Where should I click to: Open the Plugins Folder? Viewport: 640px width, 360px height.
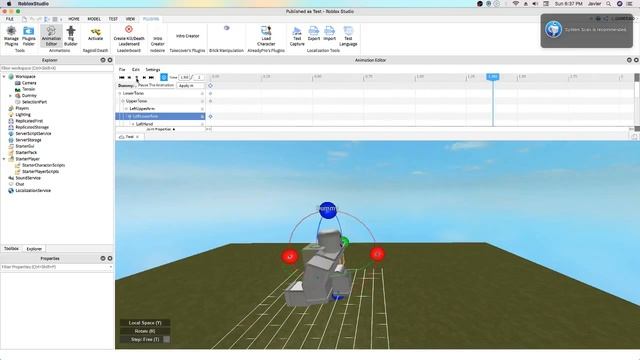tap(29, 36)
